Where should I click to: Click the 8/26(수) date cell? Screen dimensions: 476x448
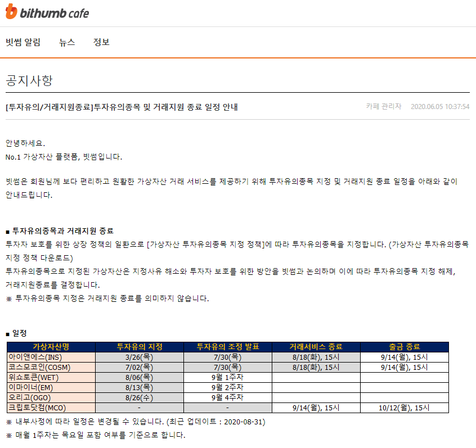pyautogui.click(x=140, y=397)
